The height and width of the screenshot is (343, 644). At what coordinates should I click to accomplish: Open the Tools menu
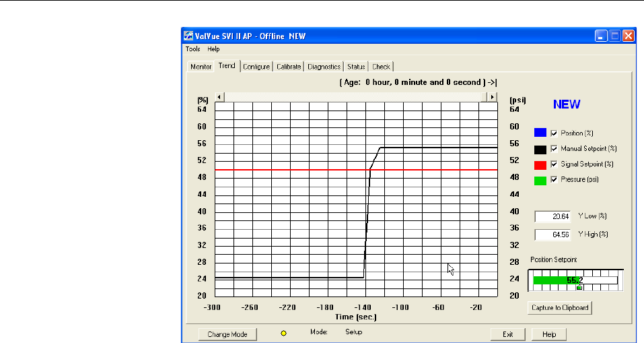(192, 49)
